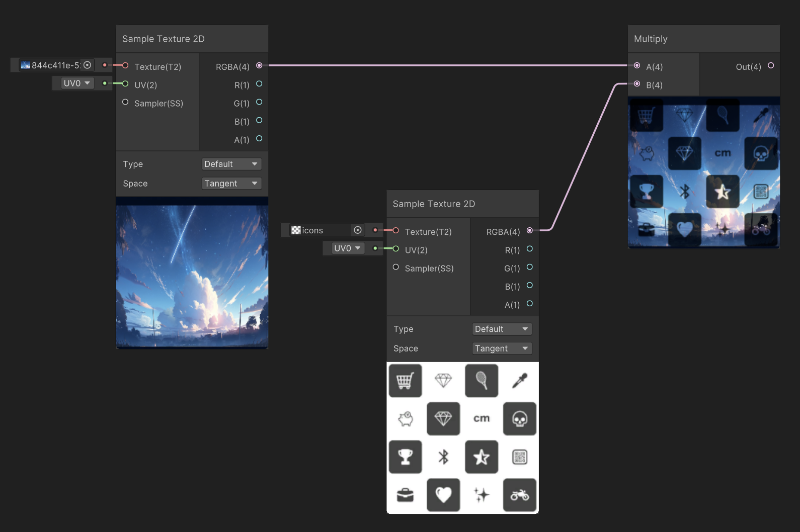Click the 844c411e texture asset field
The image size is (800, 532).
point(57,65)
